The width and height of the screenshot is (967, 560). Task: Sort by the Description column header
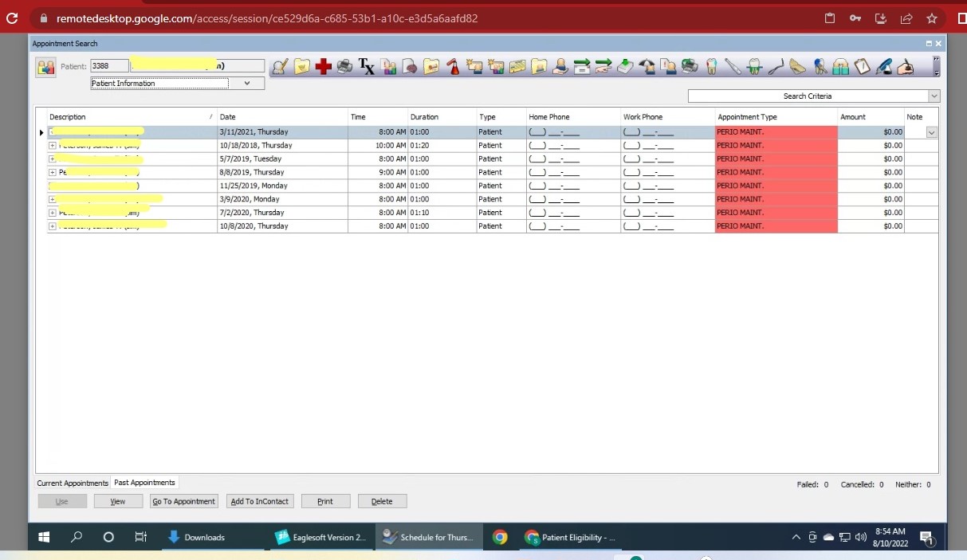(x=132, y=117)
